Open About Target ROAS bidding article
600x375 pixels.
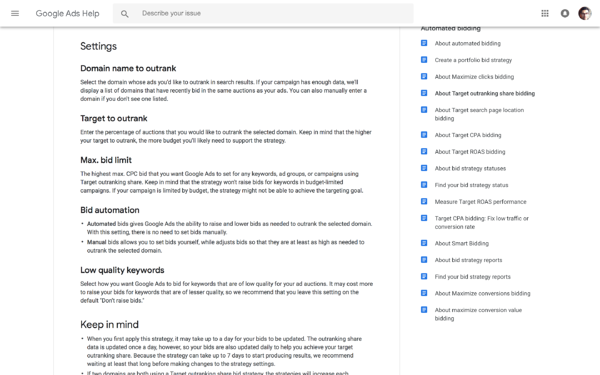(470, 152)
